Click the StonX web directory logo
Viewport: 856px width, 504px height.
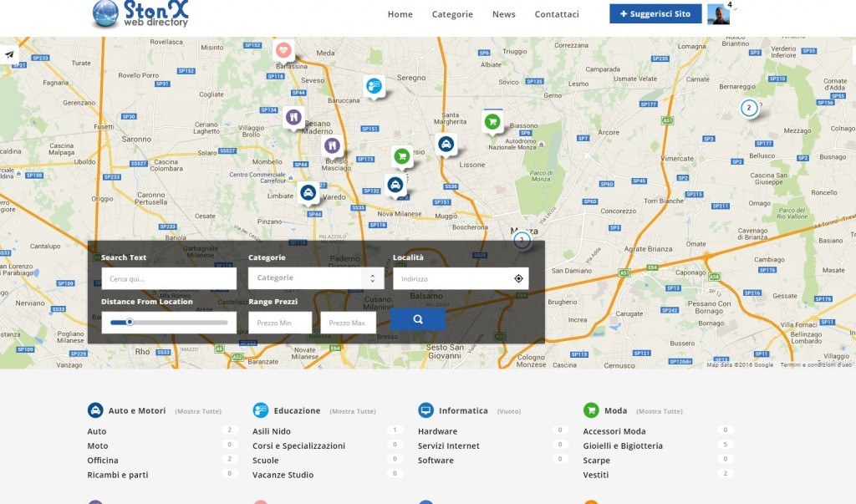(x=140, y=13)
